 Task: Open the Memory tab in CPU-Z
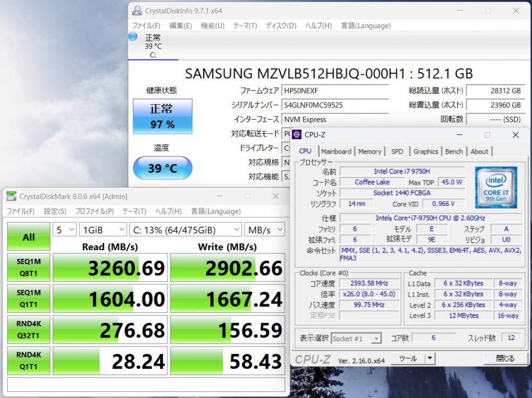coord(370,151)
